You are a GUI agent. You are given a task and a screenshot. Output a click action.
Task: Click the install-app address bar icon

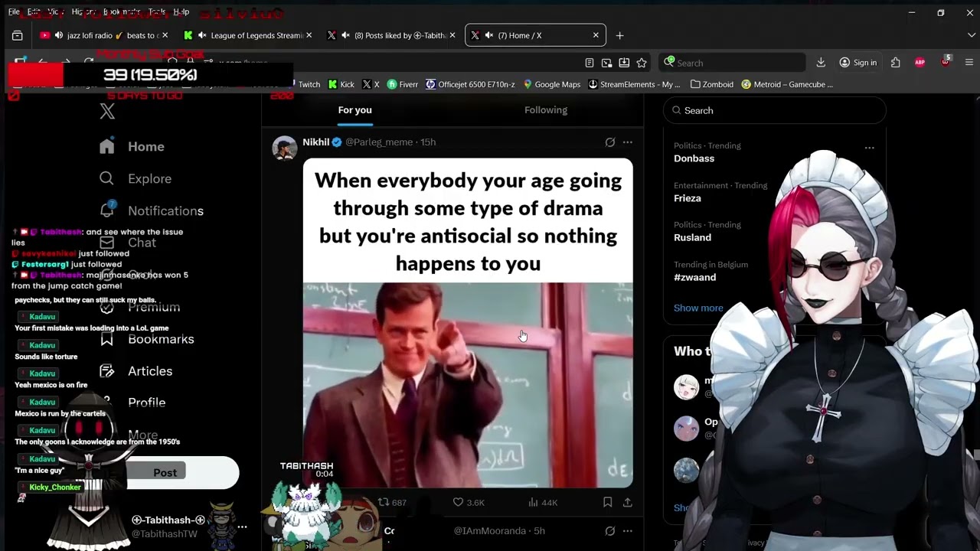tap(624, 63)
